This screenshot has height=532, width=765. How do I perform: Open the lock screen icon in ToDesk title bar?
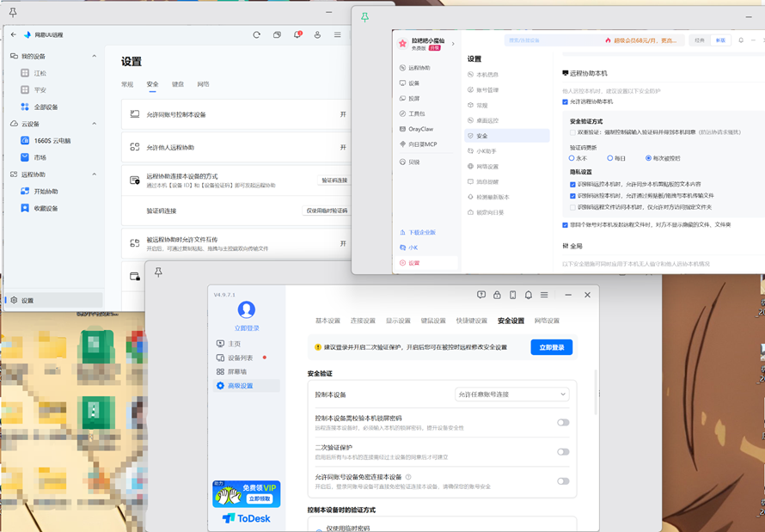coord(497,295)
